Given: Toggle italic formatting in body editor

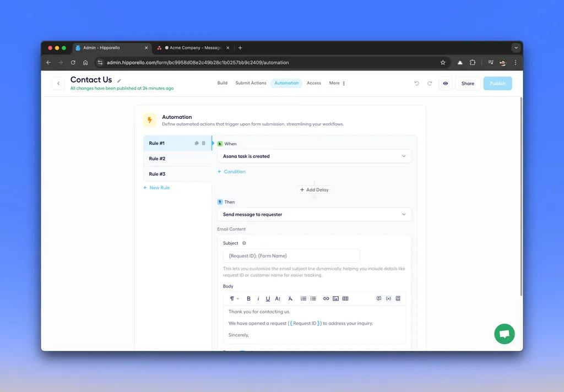Looking at the screenshot, I should click(258, 298).
